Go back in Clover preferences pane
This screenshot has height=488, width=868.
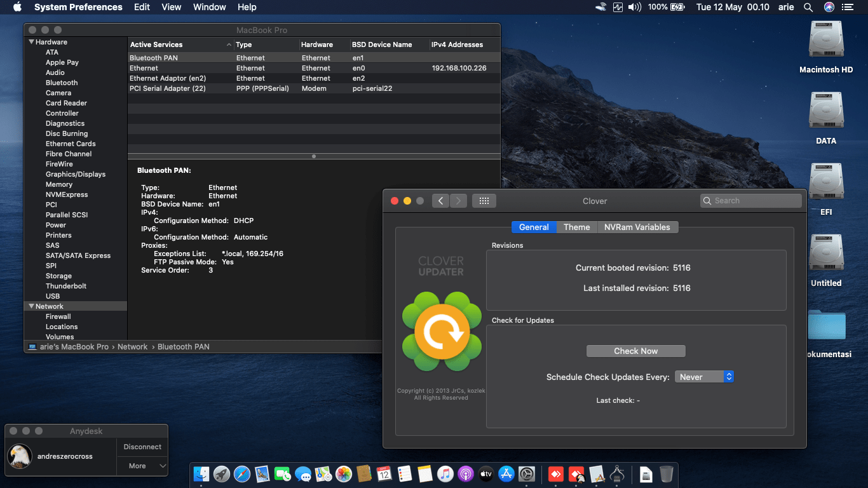tap(441, 201)
